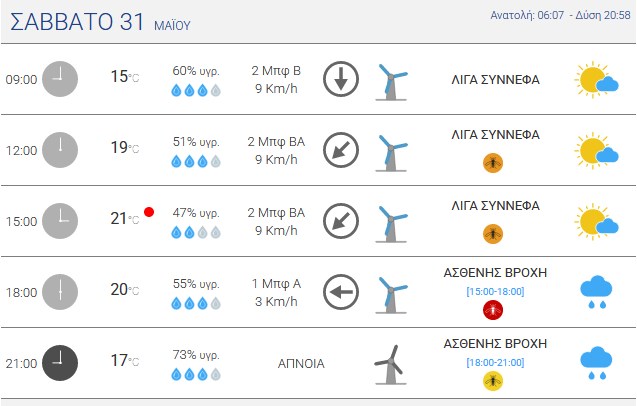Click the orange mosquito icon at 15:00
This screenshot has width=637, height=406.
coord(493,234)
